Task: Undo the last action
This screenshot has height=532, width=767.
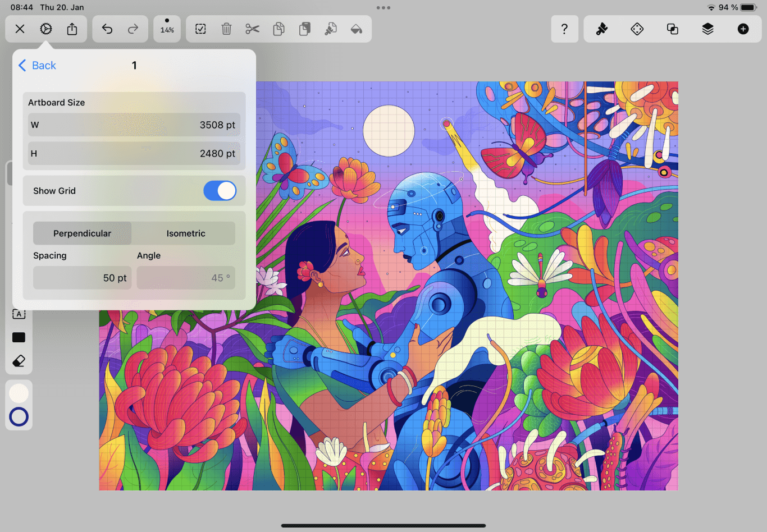Action: click(107, 29)
